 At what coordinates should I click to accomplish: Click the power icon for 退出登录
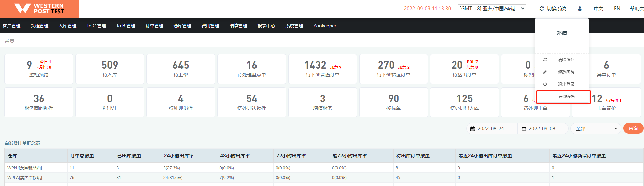coord(545,84)
